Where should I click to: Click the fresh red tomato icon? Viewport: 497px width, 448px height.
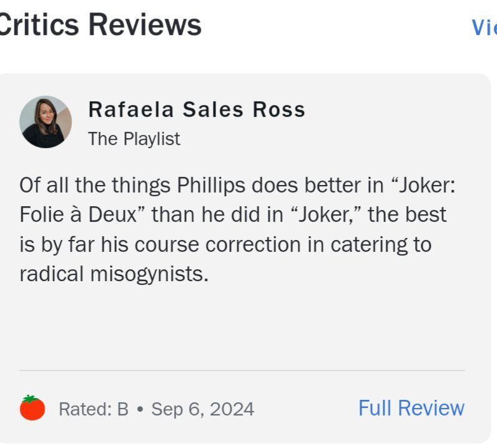tap(32, 408)
